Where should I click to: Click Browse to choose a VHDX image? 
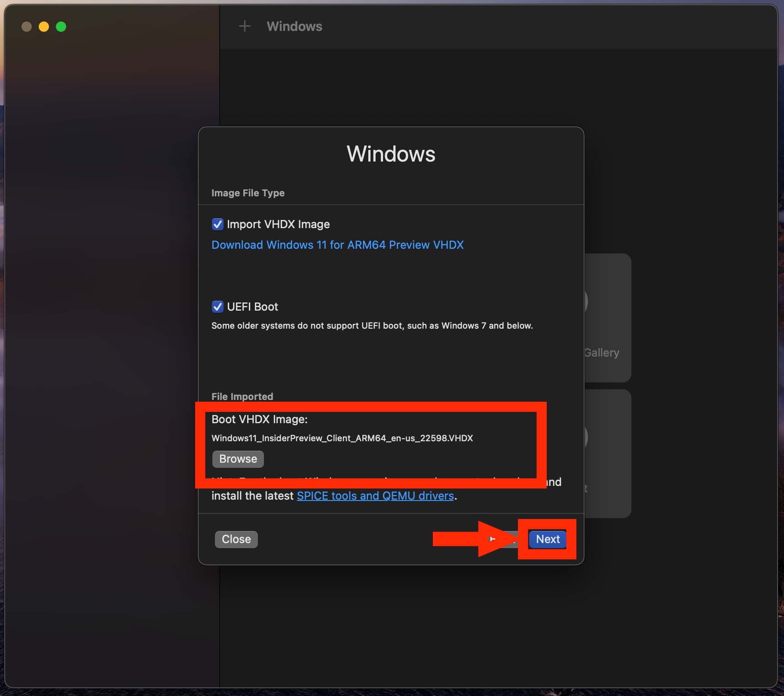pos(238,459)
